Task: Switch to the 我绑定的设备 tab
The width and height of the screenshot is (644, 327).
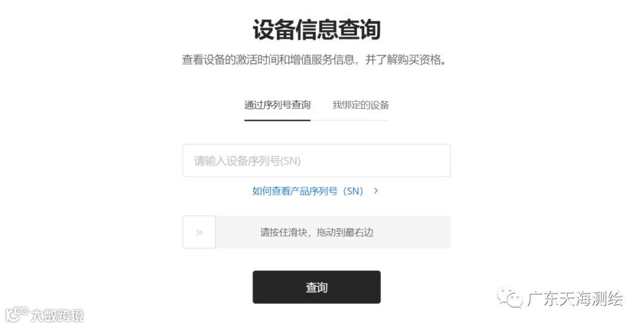Action: coord(360,105)
